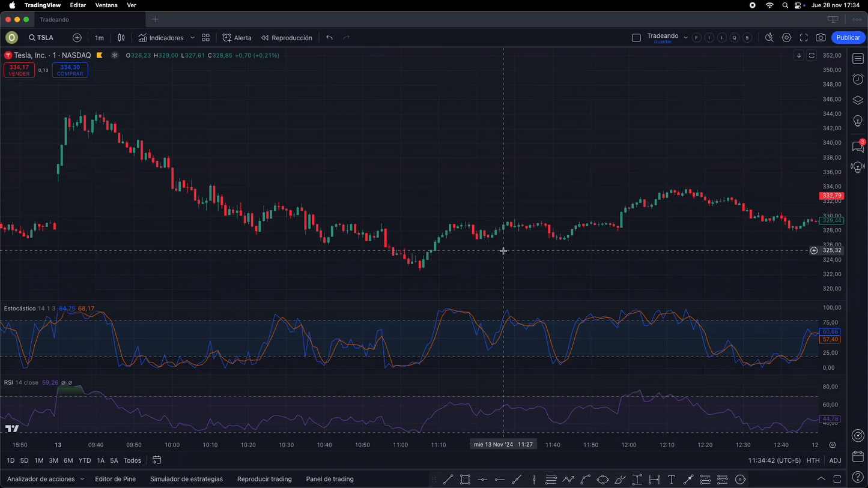868x488 pixels.
Task: Click the Alerta alarm button
Action: [x=237, y=38]
